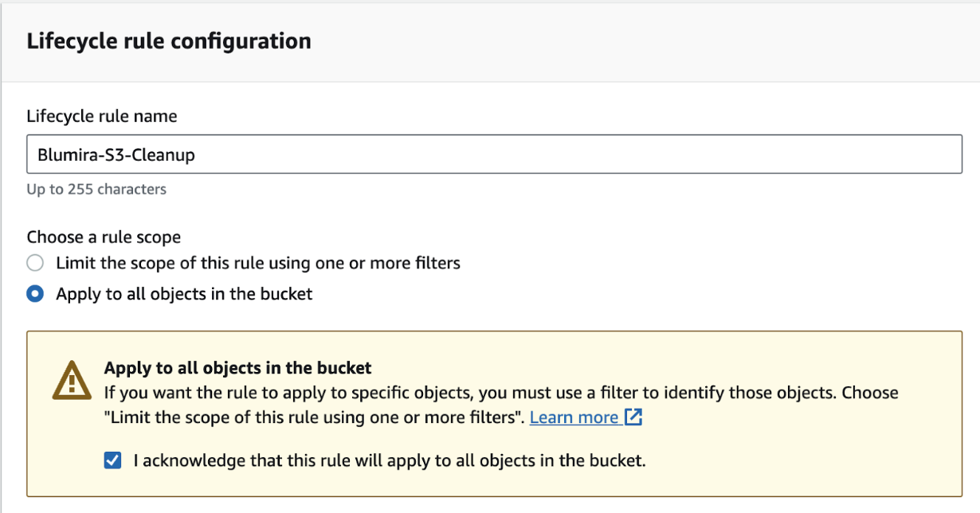The width and height of the screenshot is (980, 513).
Task: Click the quoted filter option text in the warning
Action: (x=314, y=417)
